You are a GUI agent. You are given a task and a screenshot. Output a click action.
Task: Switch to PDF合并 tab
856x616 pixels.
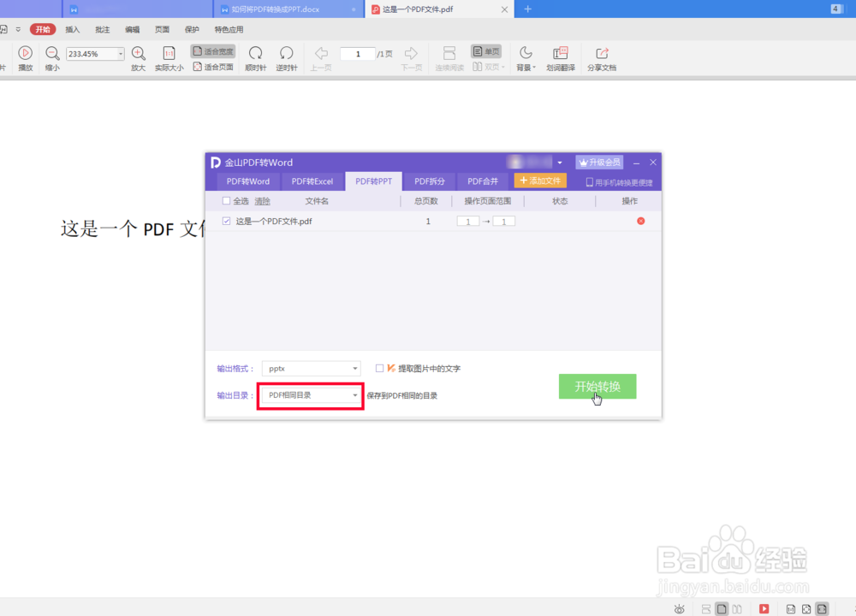point(483,181)
